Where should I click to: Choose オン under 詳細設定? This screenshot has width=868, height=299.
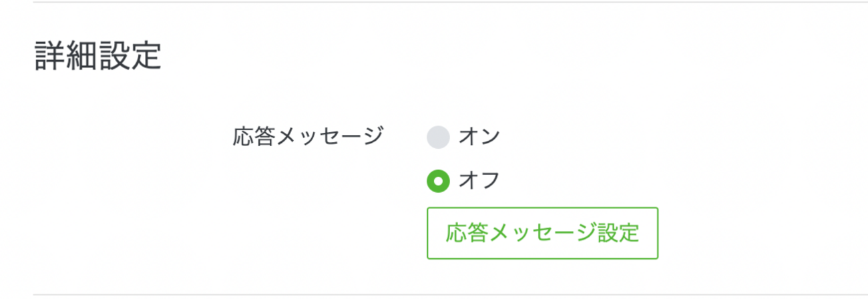tap(438, 137)
